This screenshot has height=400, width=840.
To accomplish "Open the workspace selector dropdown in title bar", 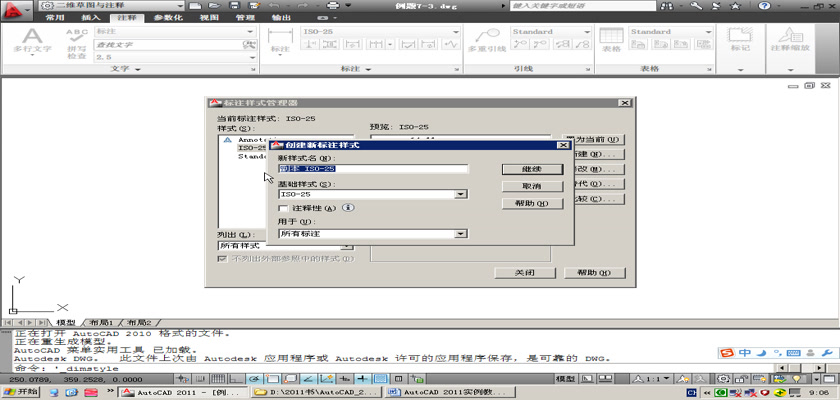I will pos(179,5).
